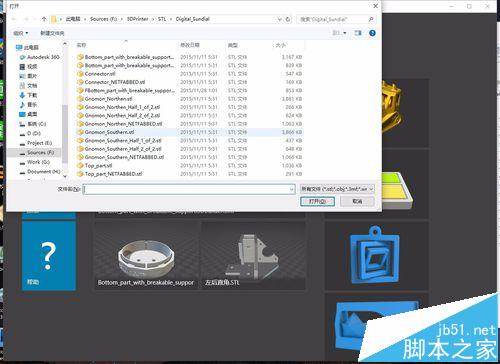
Task: Select 此电脑 in the navigation pane
Action: tap(27, 48)
